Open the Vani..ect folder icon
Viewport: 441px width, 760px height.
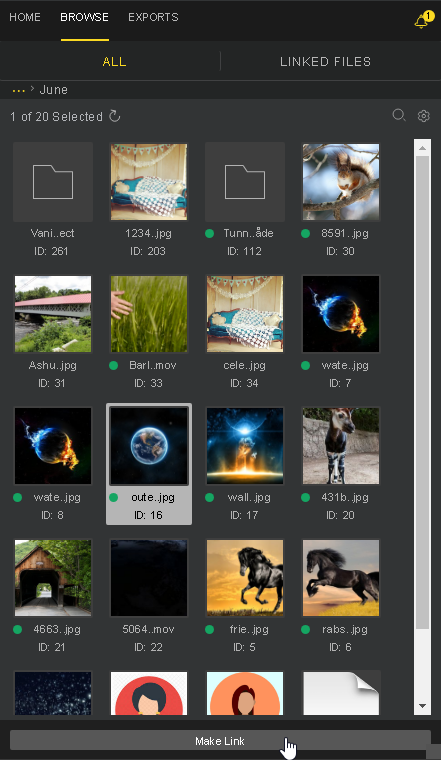pyautogui.click(x=53, y=182)
